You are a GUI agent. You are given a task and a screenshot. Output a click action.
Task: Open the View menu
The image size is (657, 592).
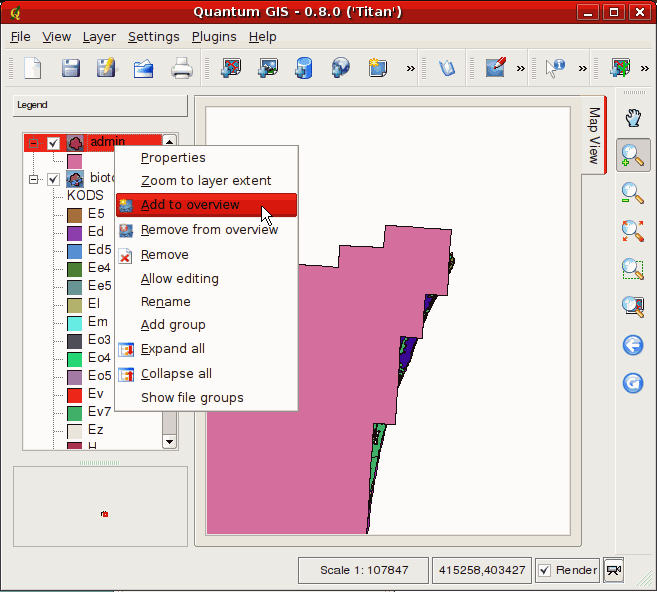(57, 37)
